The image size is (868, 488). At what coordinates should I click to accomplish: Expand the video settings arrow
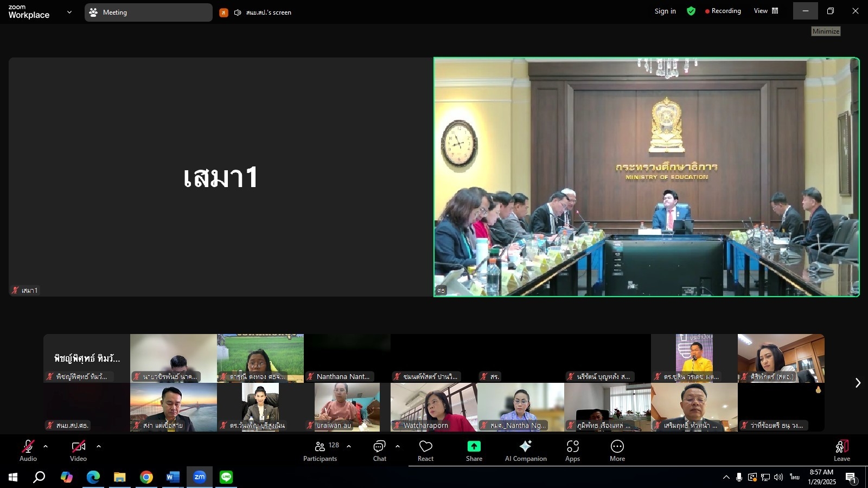click(x=98, y=446)
